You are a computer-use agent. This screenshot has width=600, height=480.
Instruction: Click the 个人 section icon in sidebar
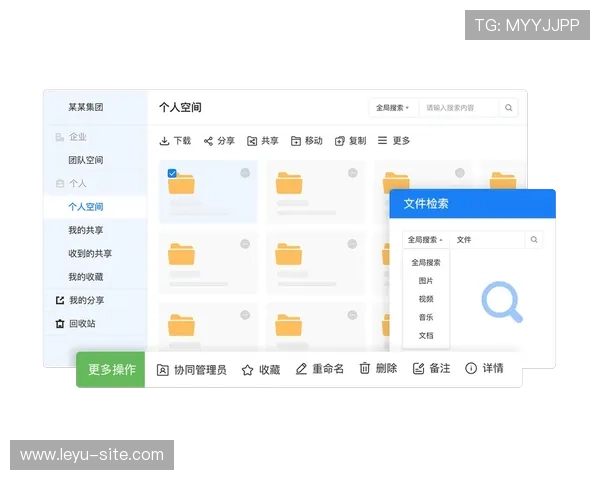[x=60, y=184]
